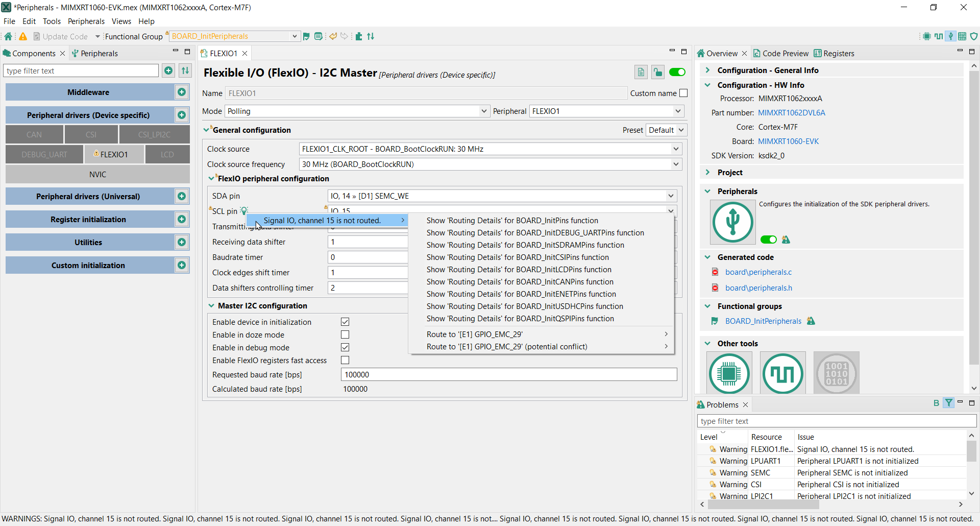Viewport: 980px width, 526px height.
Task: Collapse the Master I2C configuration section
Action: point(211,306)
